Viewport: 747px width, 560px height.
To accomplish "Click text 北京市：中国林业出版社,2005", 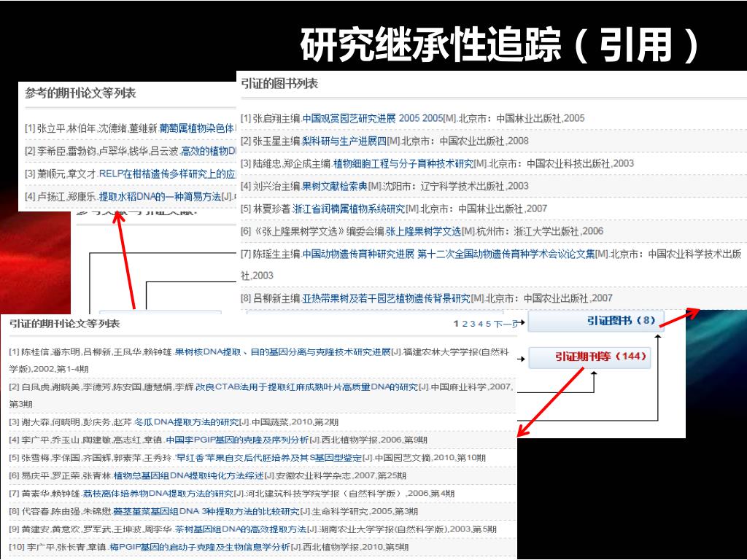I will point(522,118).
